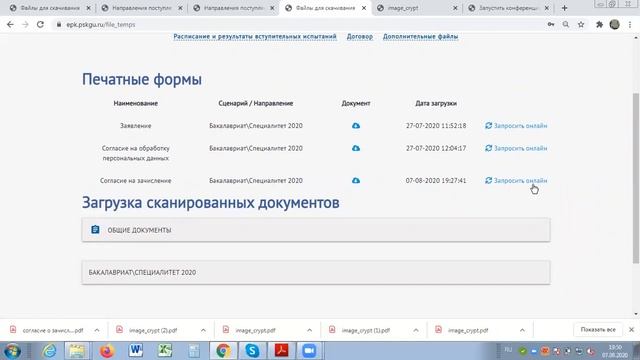Click the Сценарий / Направление column header
This screenshot has height=360, width=640.
pos(256,103)
